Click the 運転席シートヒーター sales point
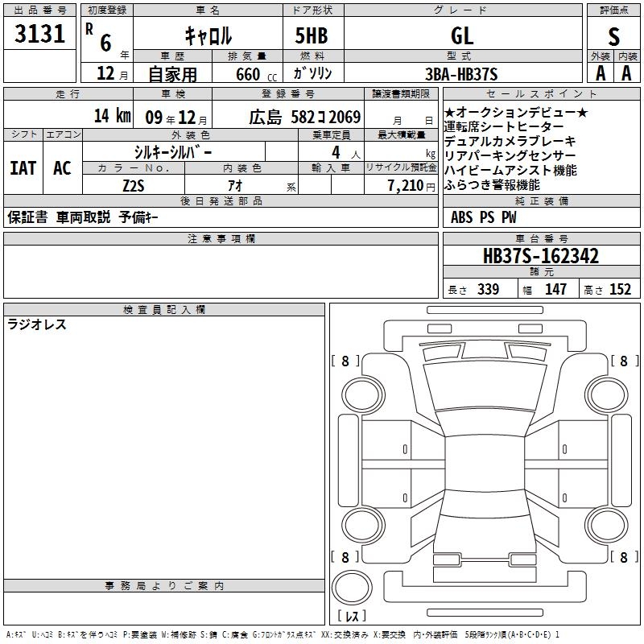Viewport: 644px width, 644px height. coord(504,126)
